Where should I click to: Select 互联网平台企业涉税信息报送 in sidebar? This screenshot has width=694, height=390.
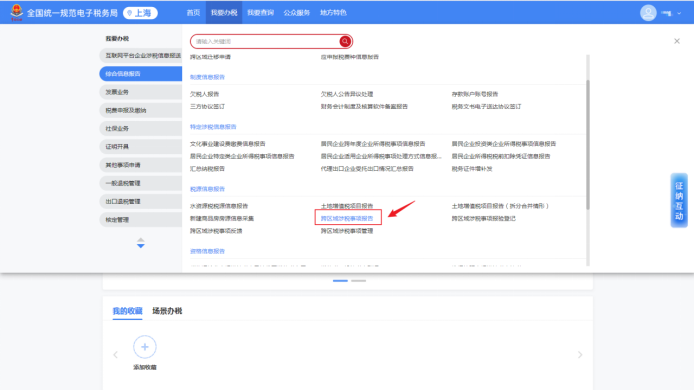pos(141,55)
